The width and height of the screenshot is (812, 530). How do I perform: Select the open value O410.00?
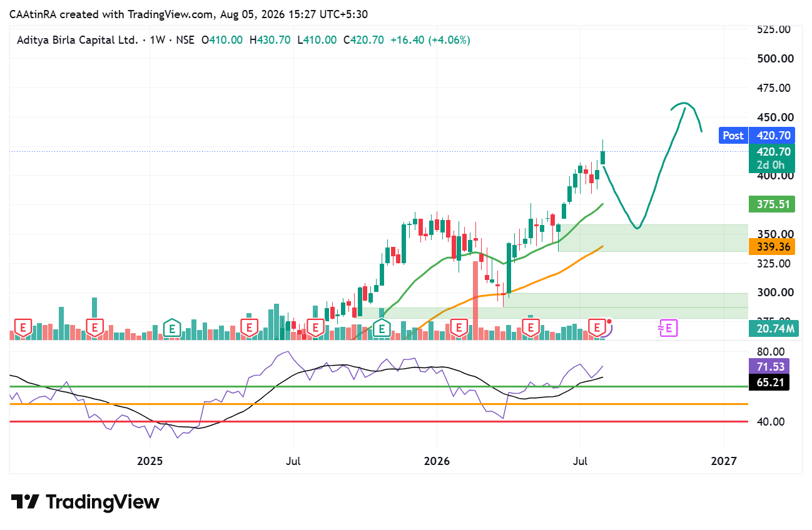(222, 40)
